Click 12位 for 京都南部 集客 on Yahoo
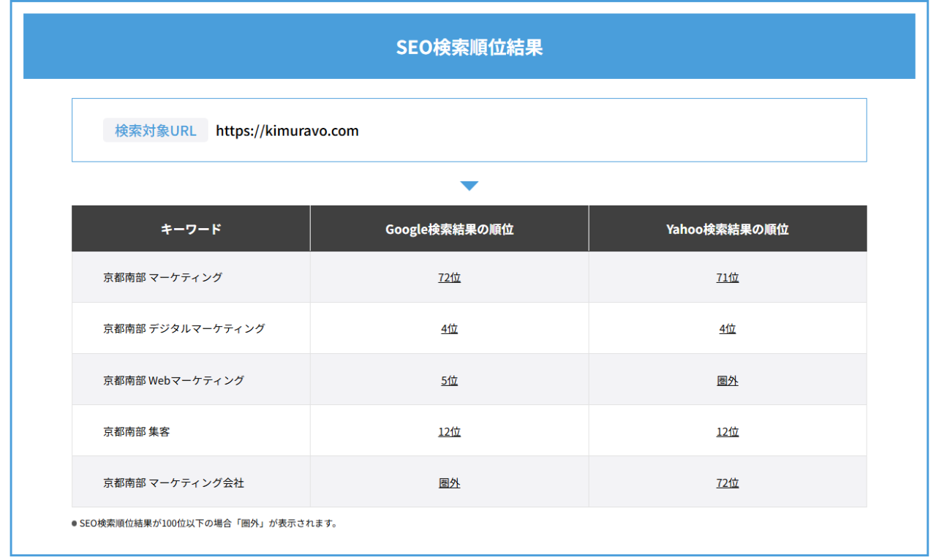936x560 pixels. tap(728, 431)
